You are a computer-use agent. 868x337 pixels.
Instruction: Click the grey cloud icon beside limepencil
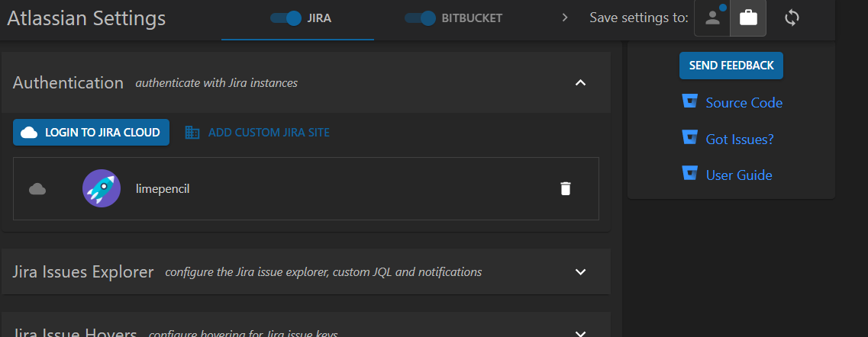37,189
